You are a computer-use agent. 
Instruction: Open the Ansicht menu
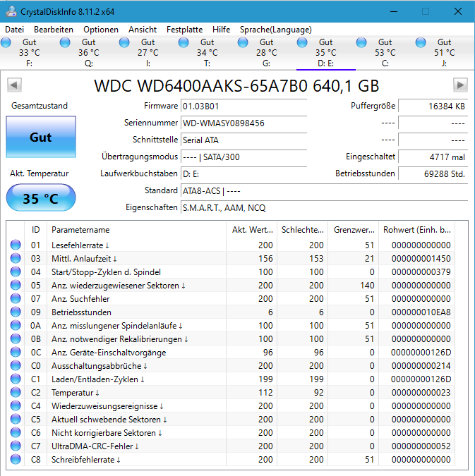tap(143, 30)
